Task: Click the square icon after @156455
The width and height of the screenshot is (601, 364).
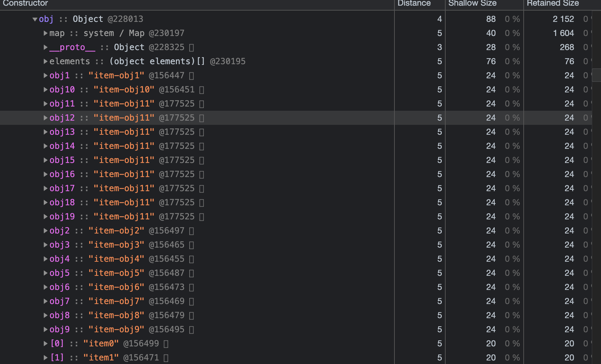Action: click(x=191, y=259)
